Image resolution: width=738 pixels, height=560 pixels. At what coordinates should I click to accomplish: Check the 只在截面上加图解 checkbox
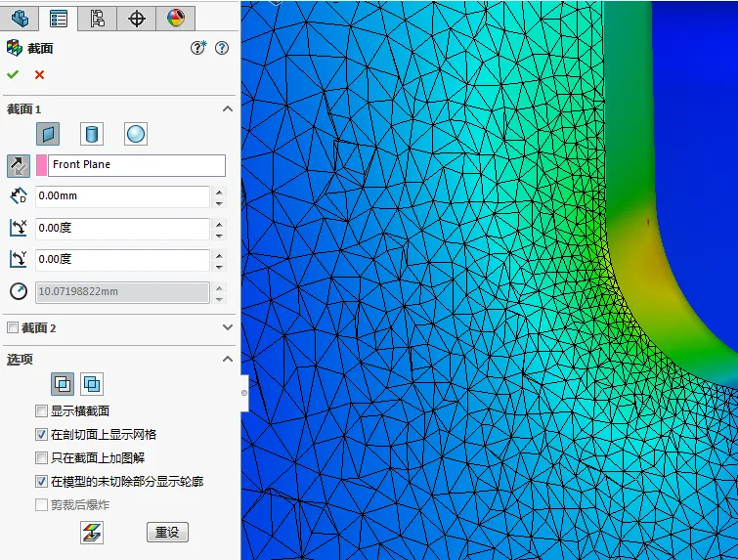coord(41,458)
